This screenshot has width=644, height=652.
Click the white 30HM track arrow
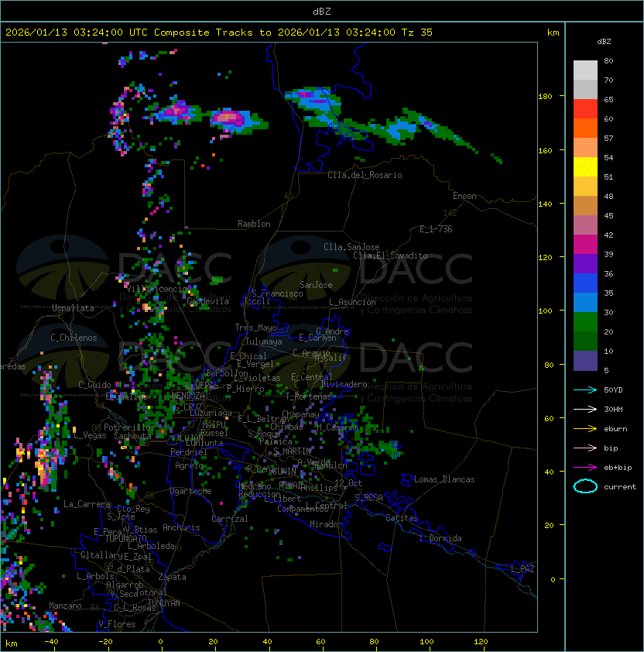click(x=585, y=409)
